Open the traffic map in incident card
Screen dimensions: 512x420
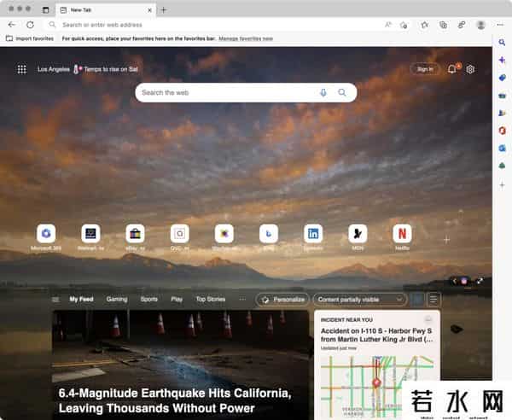click(377, 387)
